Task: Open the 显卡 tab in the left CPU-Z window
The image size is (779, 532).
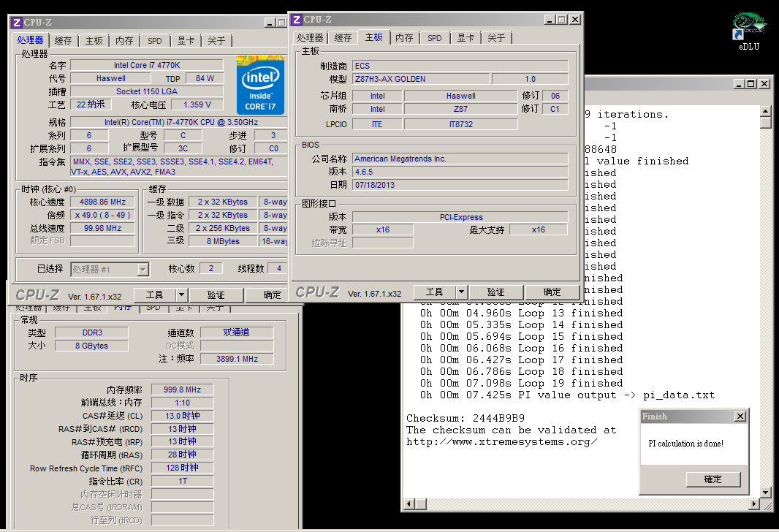Action: 186,41
